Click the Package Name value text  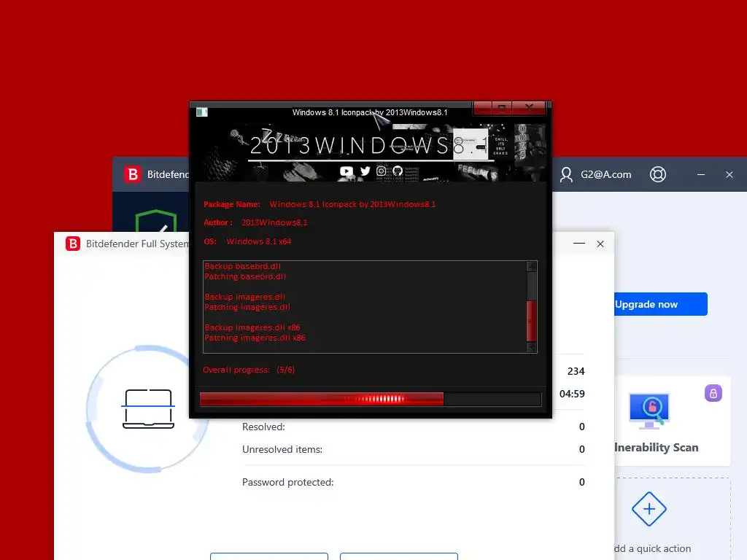point(352,204)
